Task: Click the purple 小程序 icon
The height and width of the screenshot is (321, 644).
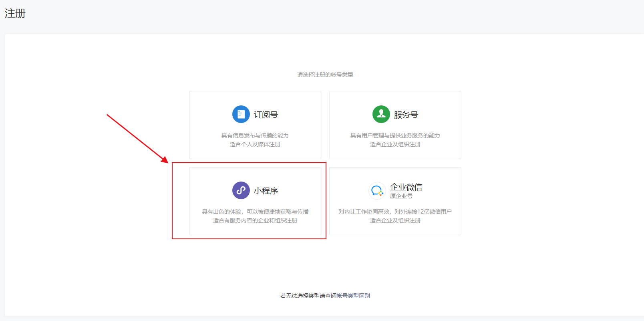Action: [241, 190]
